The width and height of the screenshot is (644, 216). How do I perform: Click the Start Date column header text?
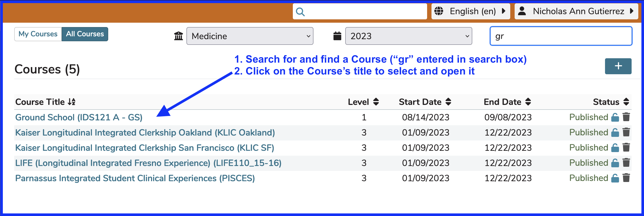pyautogui.click(x=420, y=102)
